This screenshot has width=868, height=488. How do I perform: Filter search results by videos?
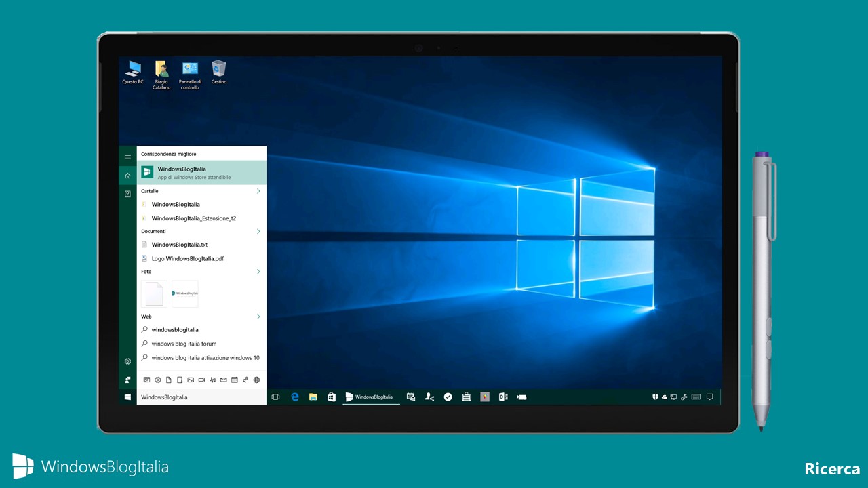[201, 380]
